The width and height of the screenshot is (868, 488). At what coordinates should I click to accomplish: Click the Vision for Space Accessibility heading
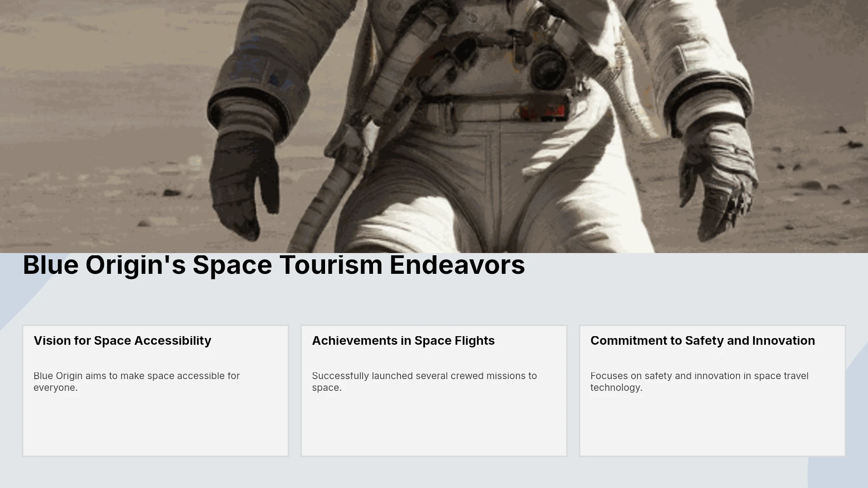pyautogui.click(x=123, y=341)
